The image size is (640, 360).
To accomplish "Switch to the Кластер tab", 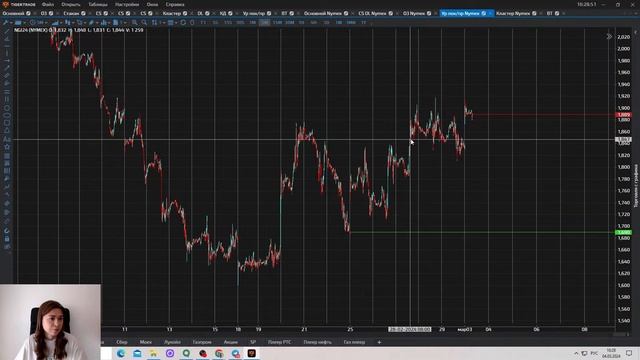I will tap(172, 13).
